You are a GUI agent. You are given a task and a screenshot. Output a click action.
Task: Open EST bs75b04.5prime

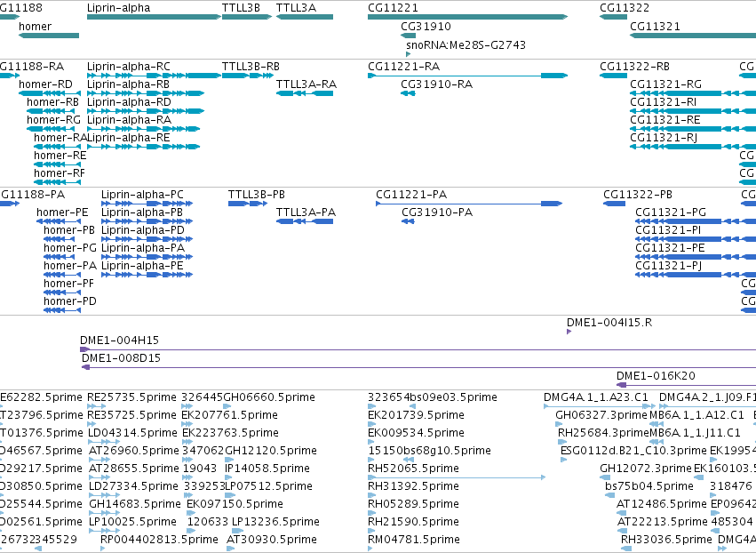(649, 486)
